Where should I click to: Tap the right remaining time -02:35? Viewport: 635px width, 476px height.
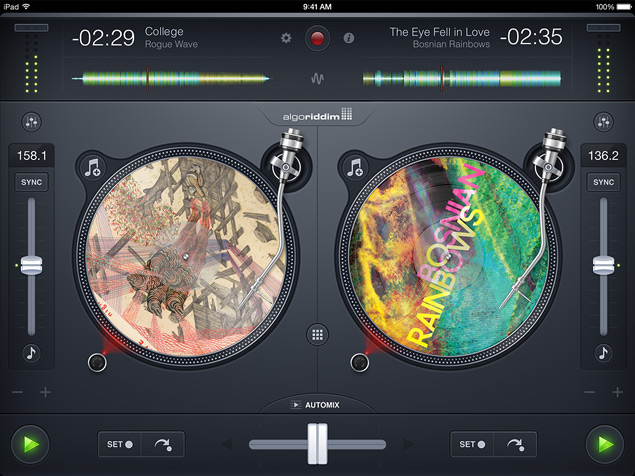531,37
